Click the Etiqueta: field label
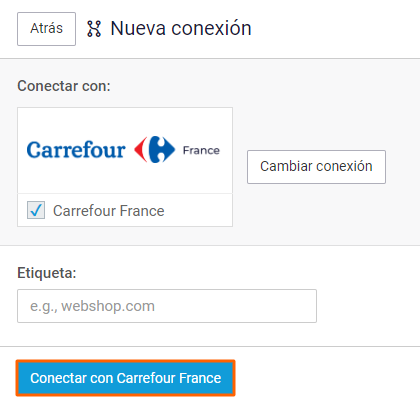The width and height of the screenshot is (420, 407). point(47,273)
